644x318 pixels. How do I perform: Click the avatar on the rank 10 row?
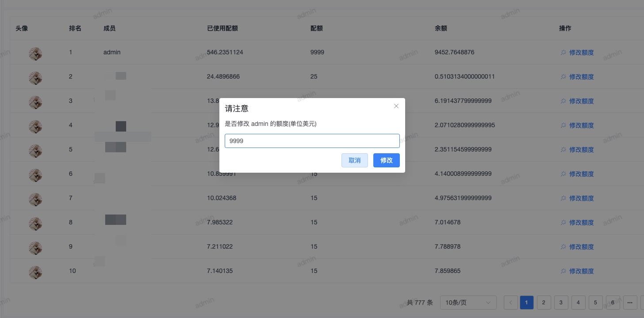click(35, 273)
